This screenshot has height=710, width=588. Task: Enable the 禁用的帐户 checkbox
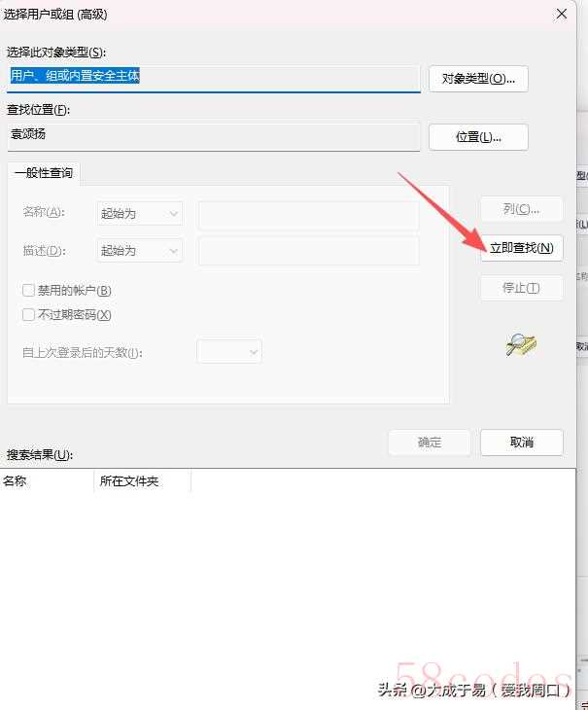click(28, 290)
